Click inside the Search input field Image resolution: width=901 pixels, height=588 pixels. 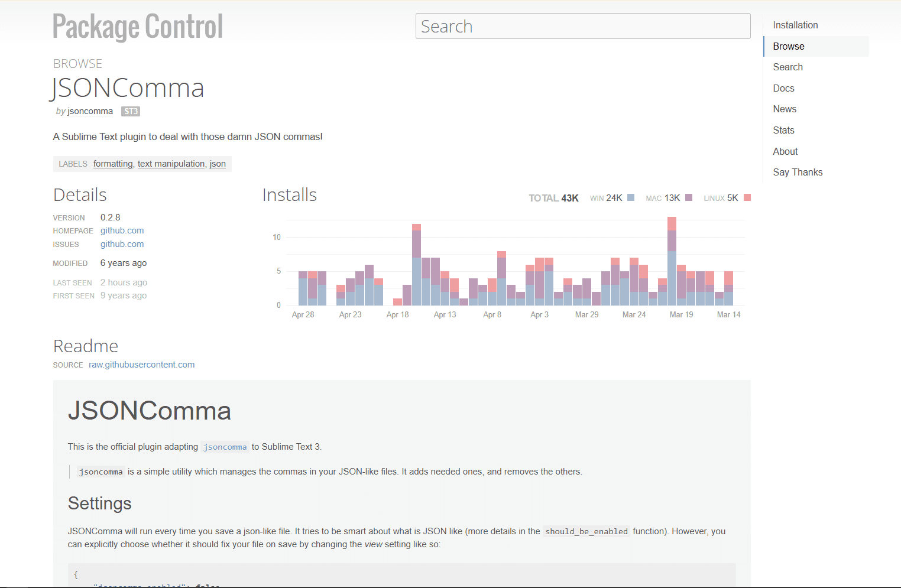tap(582, 26)
